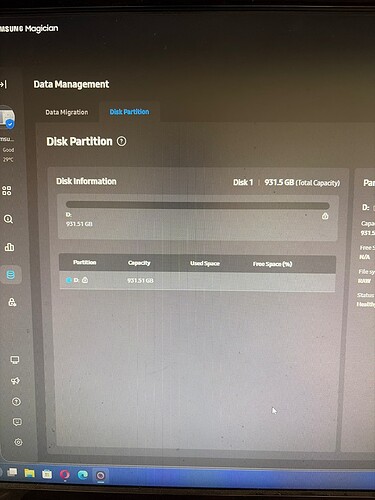The width and height of the screenshot is (375, 500).
Task: Open Opera browser from the taskbar
Action: click(x=65, y=474)
